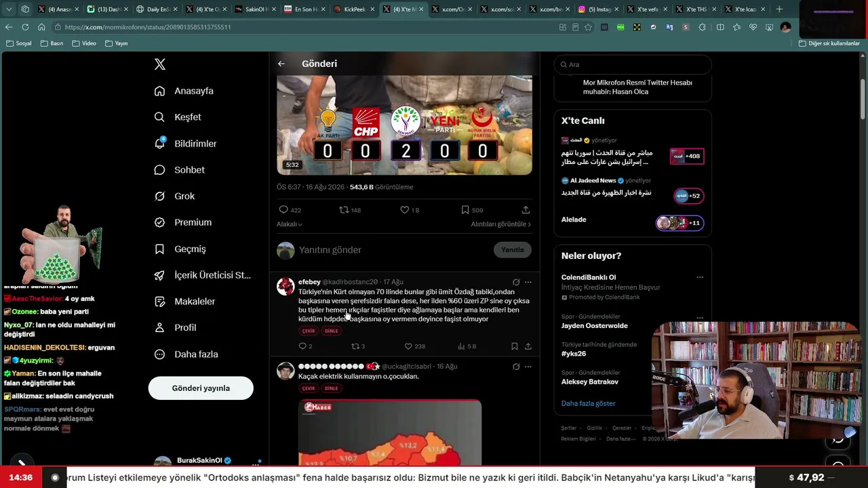Viewport: 868px width, 488px height.
Task: Click Daha fazla göster in trends
Action: (x=588, y=403)
